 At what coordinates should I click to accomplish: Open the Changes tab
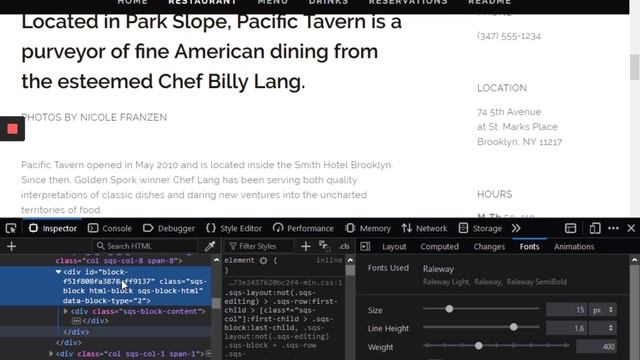489,247
